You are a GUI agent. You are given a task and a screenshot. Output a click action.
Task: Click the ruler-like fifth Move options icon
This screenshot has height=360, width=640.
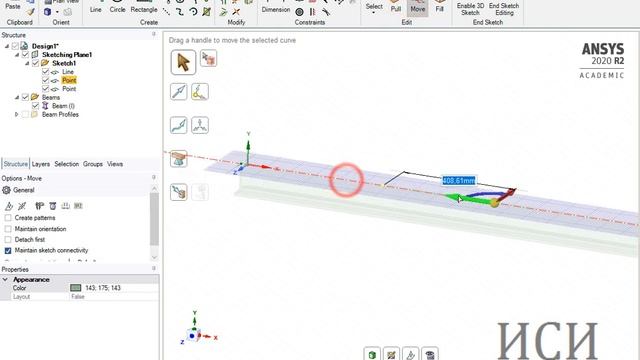(x=65, y=206)
